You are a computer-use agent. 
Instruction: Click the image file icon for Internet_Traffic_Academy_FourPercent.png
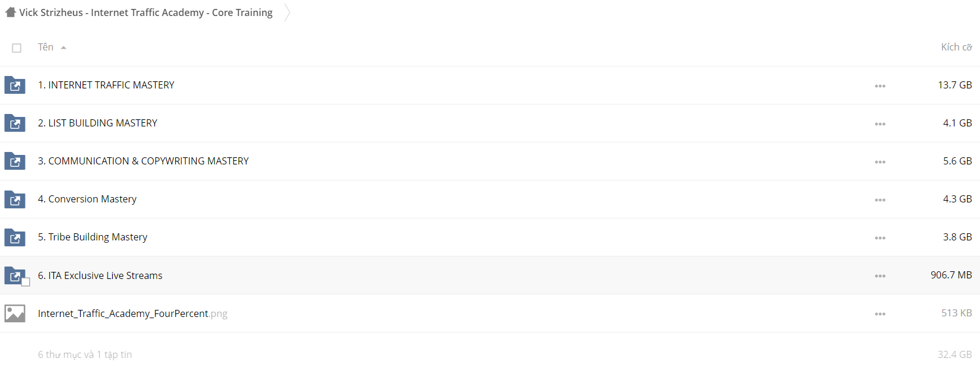tap(15, 313)
